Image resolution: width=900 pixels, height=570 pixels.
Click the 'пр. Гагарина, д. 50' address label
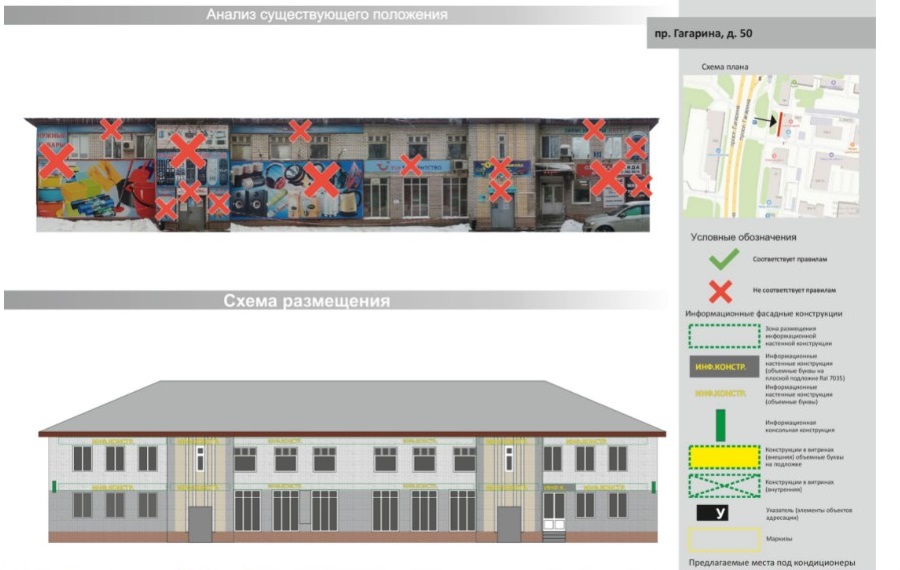(x=703, y=33)
